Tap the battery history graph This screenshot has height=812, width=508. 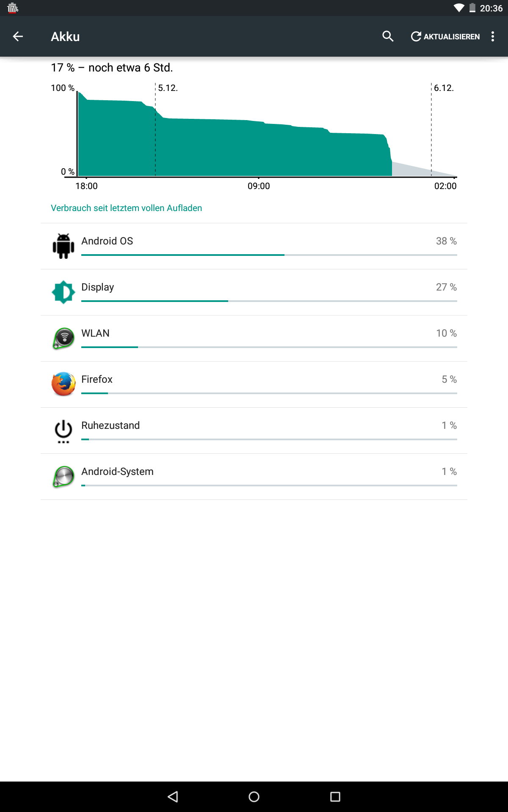pos(254,131)
